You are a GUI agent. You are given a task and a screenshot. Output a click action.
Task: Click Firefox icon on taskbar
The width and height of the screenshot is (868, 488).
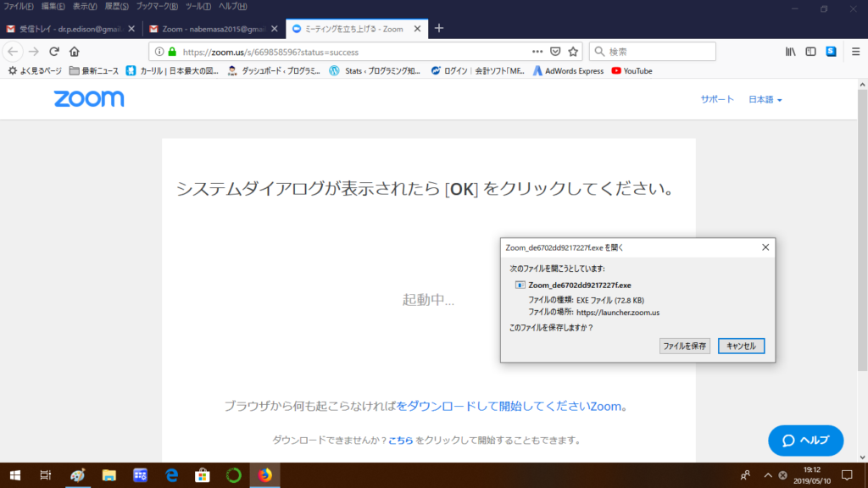[265, 475]
